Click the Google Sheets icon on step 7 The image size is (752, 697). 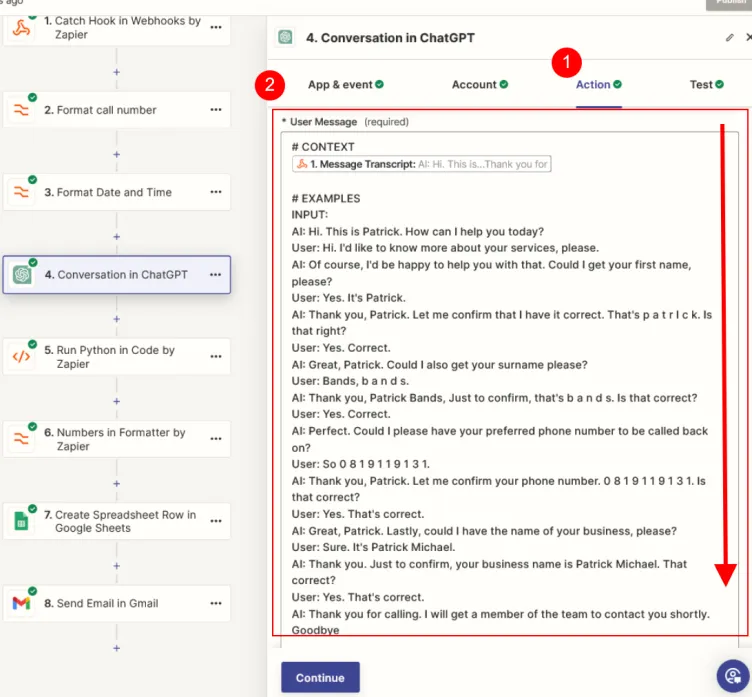(x=21, y=521)
